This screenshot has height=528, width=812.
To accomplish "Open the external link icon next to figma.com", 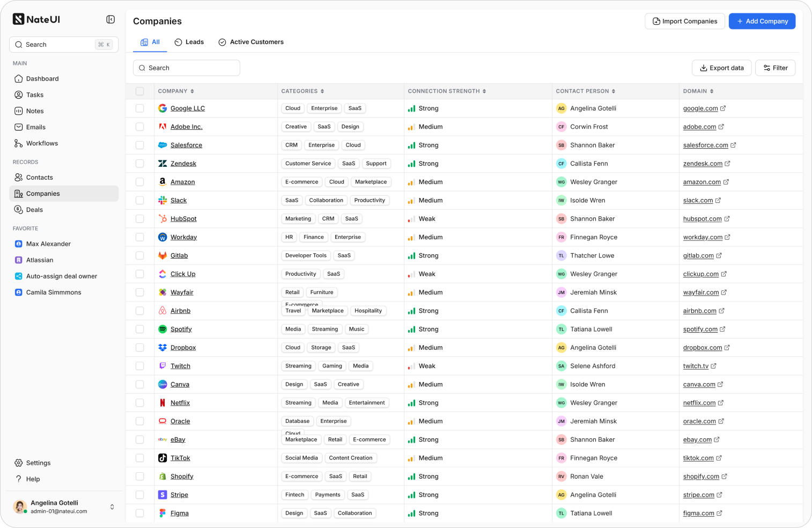I will click(719, 514).
